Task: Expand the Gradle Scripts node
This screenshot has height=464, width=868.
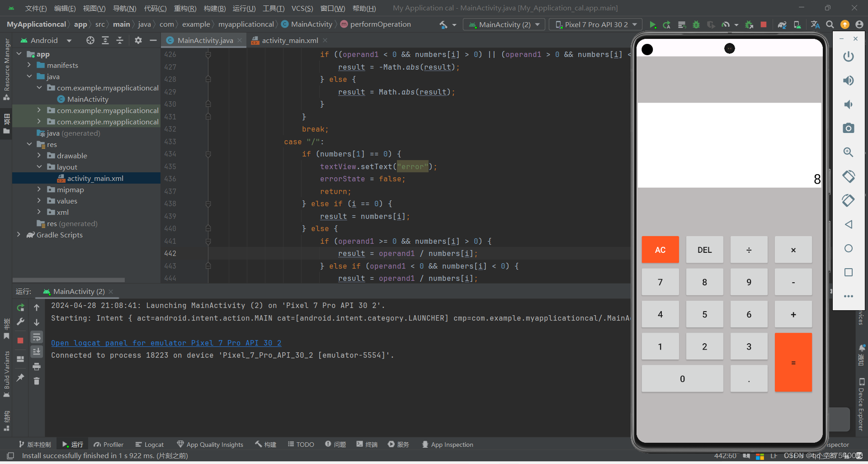Action: pos(19,235)
